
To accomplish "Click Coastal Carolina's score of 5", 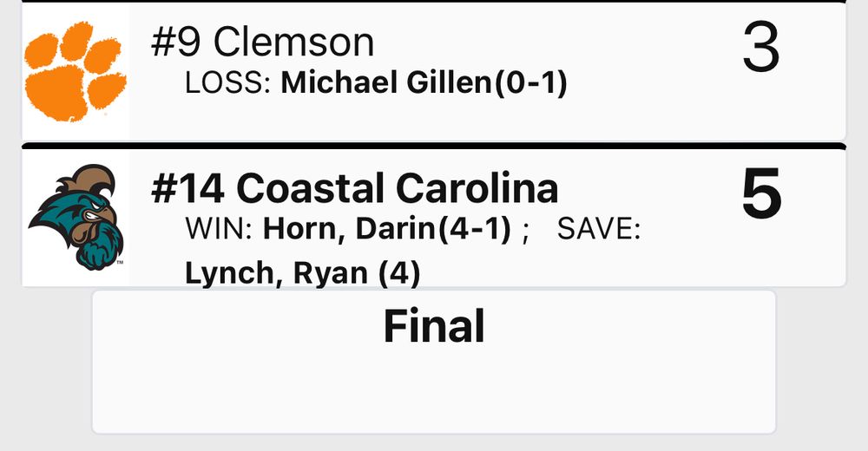I will click(762, 193).
